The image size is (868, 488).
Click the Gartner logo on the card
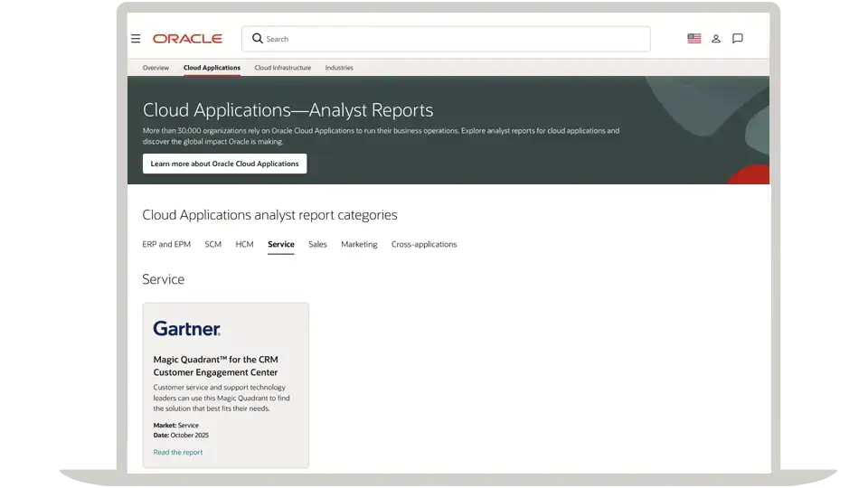pyautogui.click(x=187, y=329)
